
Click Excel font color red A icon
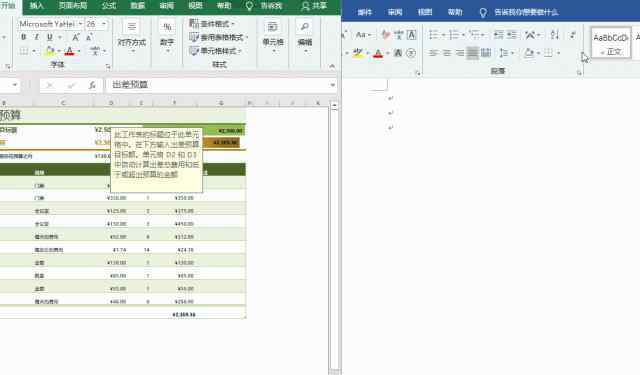69,51
